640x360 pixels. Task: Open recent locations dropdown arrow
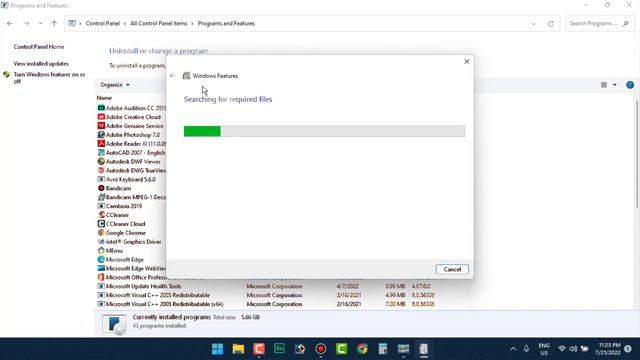(40, 24)
